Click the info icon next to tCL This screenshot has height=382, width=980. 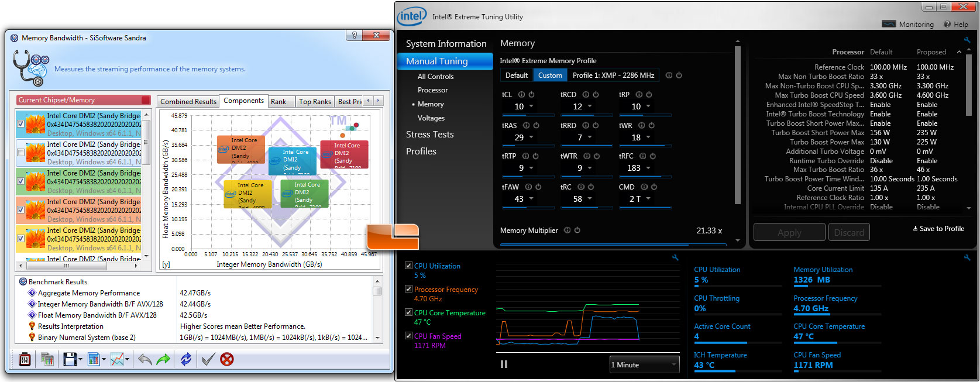[521, 95]
